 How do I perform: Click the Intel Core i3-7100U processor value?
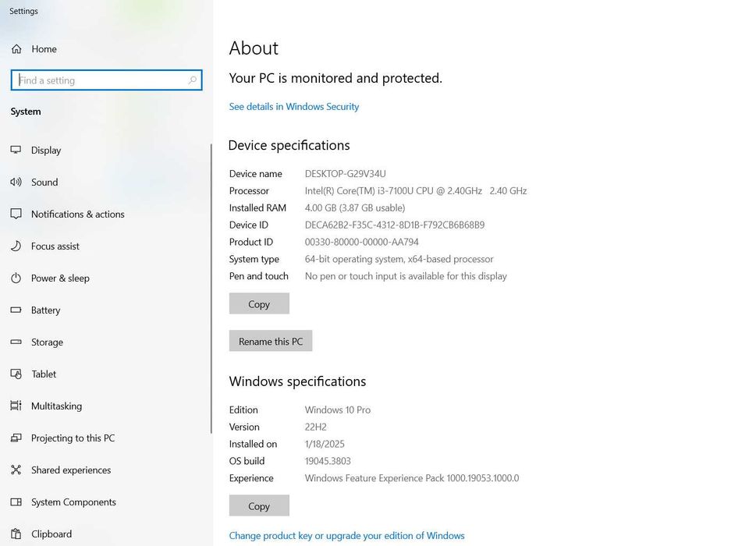[x=416, y=191]
